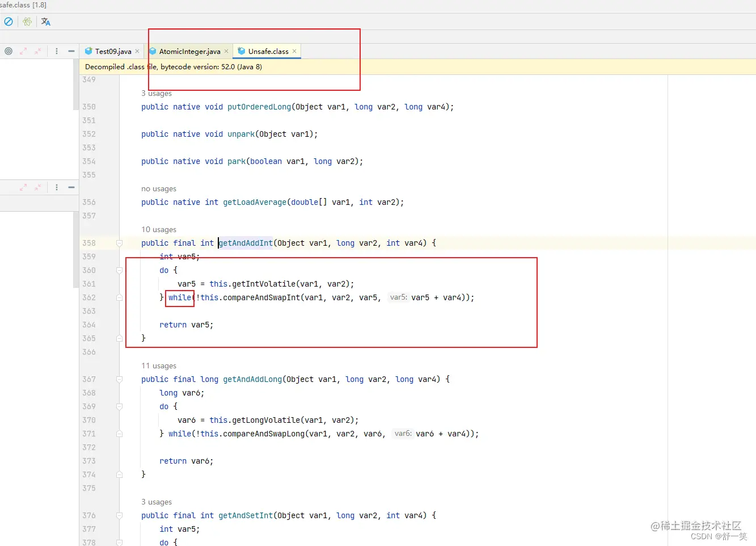This screenshot has height=546, width=756.
Task: Click fold end marker at line 362
Action: (x=119, y=297)
